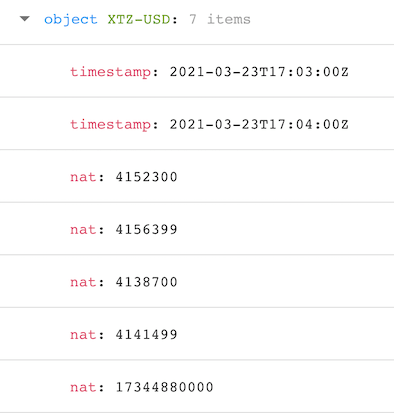Select timestamp value 2021-03-23T17:04:00Z
Viewport: 394px width, 413px height.
click(x=259, y=124)
